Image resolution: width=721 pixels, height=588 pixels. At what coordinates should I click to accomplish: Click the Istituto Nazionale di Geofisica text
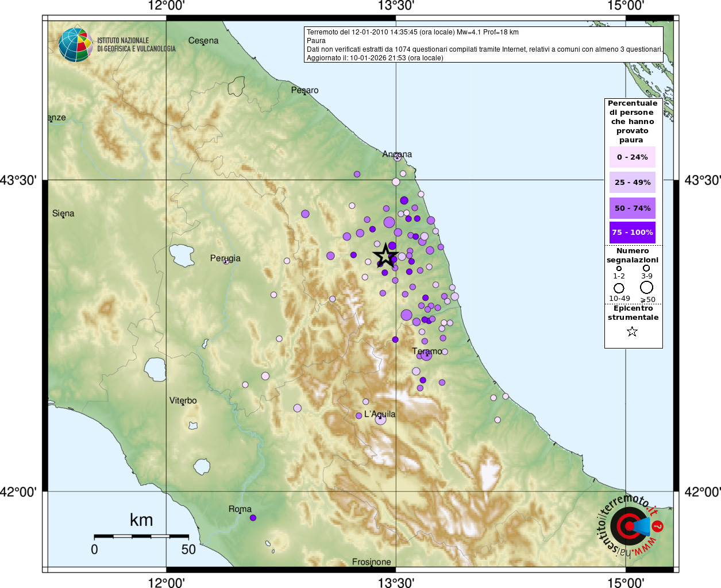pos(136,45)
